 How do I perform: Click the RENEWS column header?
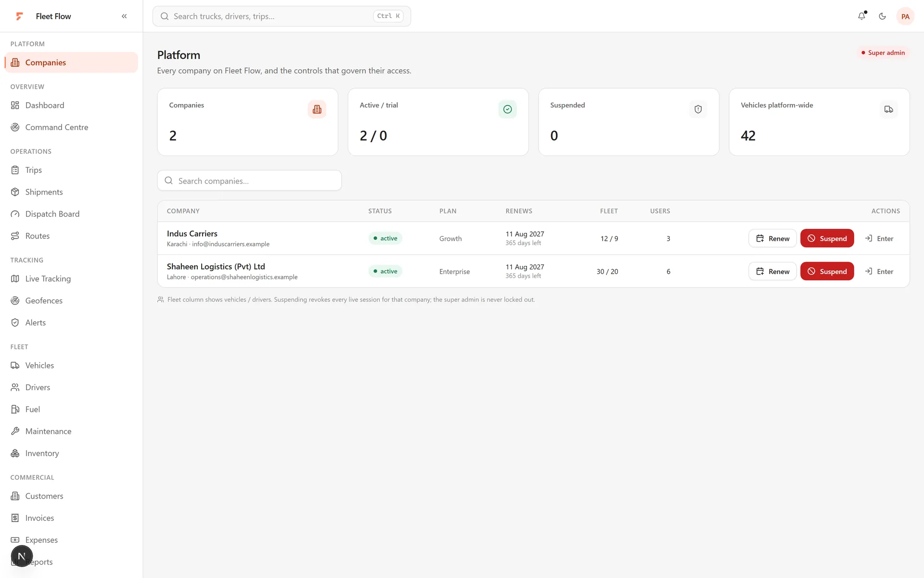[x=519, y=211]
